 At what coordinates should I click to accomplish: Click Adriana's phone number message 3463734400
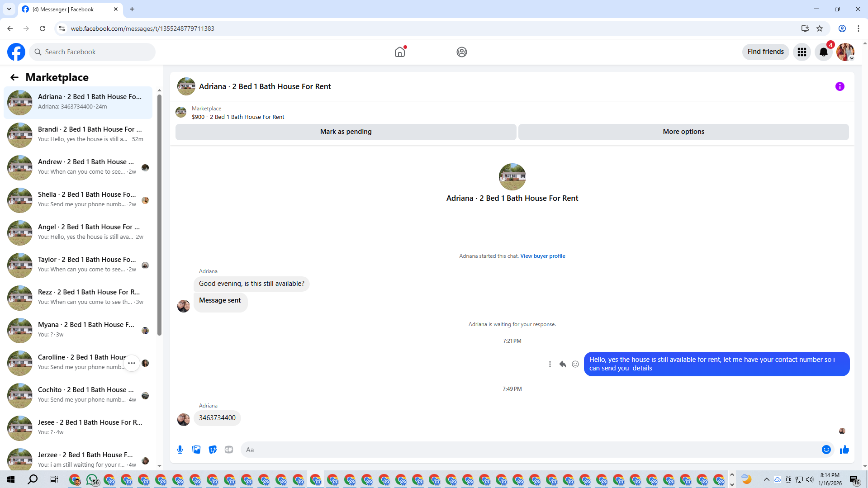217,418
